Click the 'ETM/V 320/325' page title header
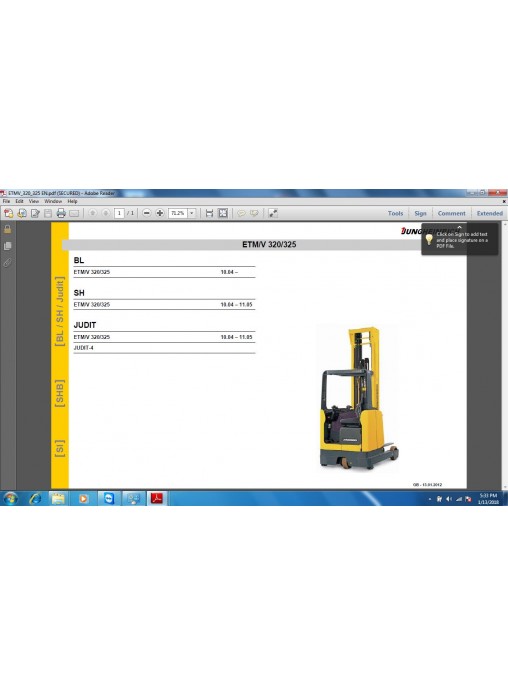This screenshot has width=508, height=696. pos(269,245)
